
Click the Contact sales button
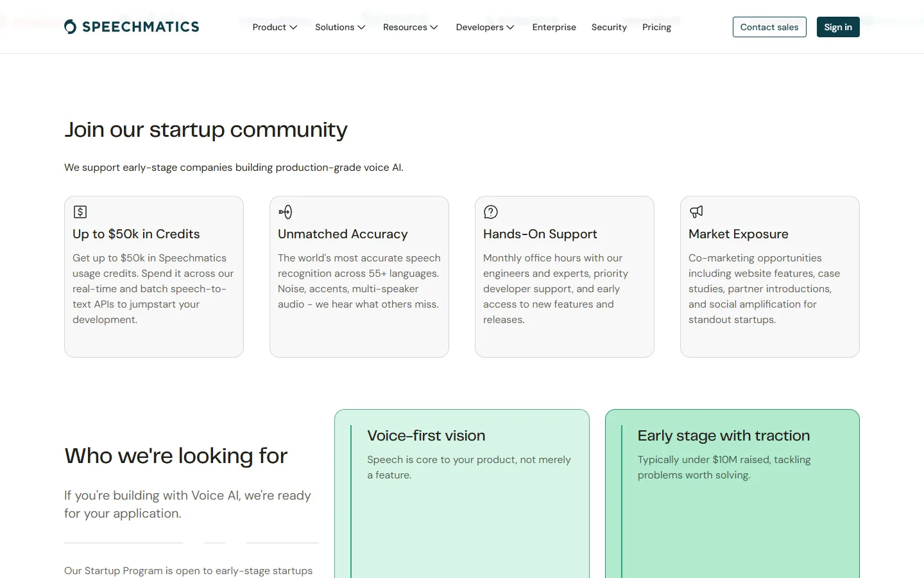click(x=769, y=27)
